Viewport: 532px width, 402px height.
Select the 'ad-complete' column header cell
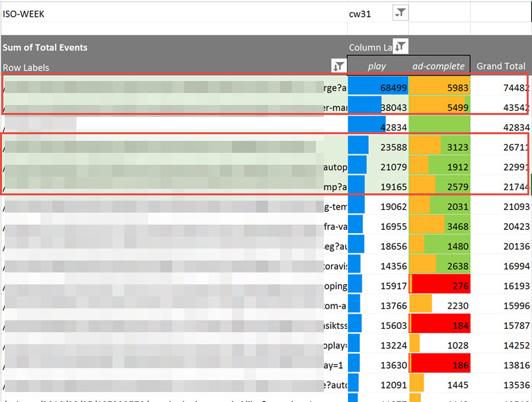(439, 66)
